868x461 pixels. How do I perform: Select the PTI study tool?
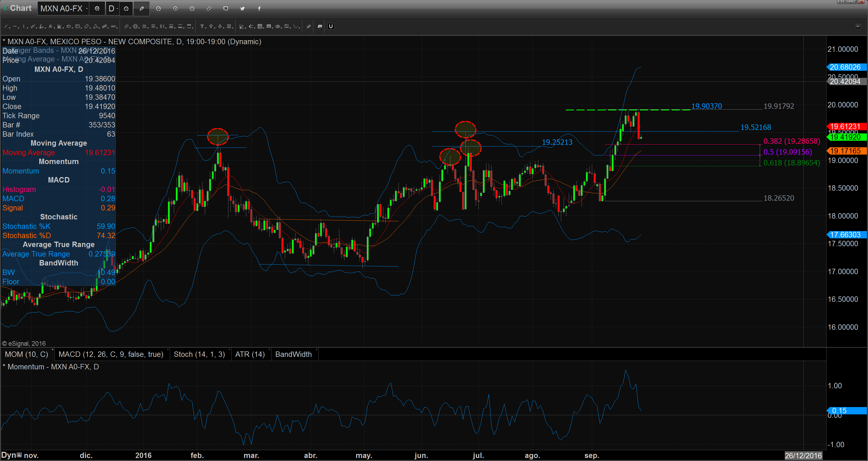click(286, 26)
